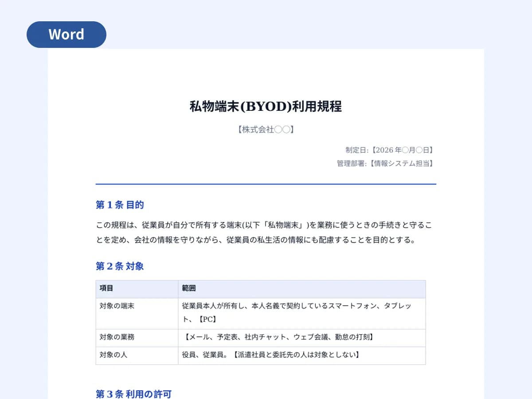Click the company placeholder 【株式会社○○】
This screenshot has width=532, height=399.
[x=266, y=130]
